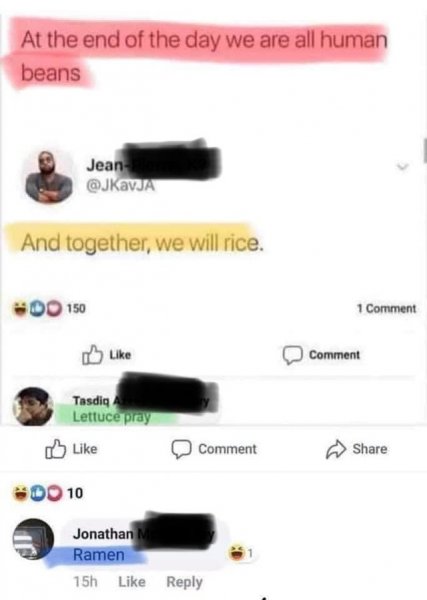The width and height of the screenshot is (427, 600).
Task: Open the 150 reactions emoji cluster
Action: point(37,308)
